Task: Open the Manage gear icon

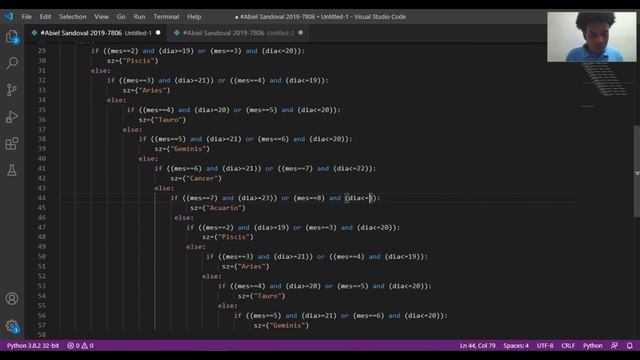Action: pos(12,326)
